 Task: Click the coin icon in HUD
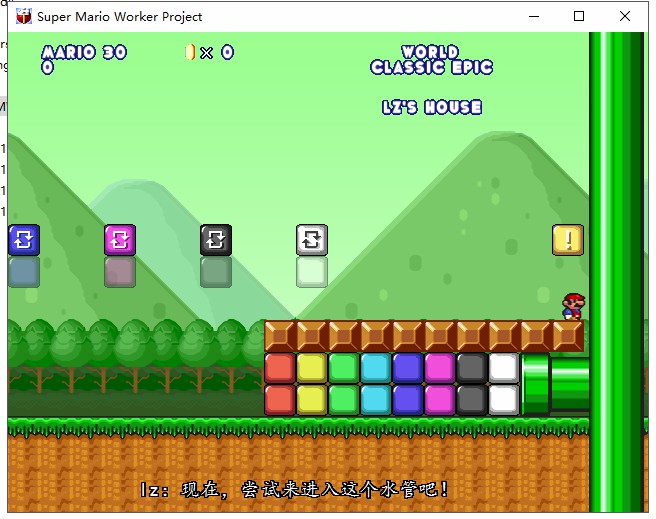(190, 52)
